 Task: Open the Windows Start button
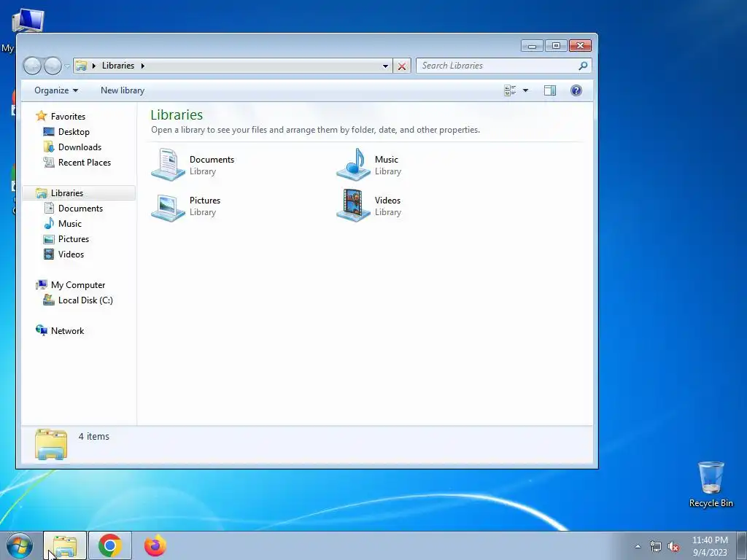coord(20,545)
